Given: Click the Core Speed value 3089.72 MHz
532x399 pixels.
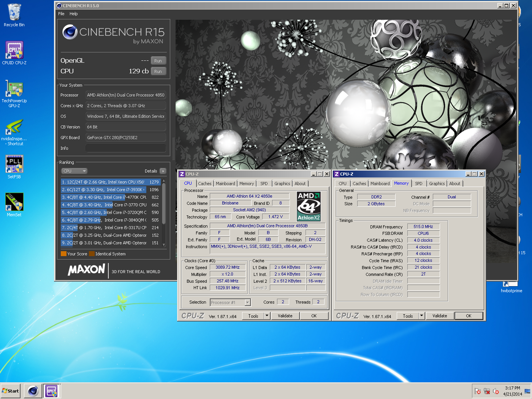Looking at the screenshot, I should pos(228,268).
